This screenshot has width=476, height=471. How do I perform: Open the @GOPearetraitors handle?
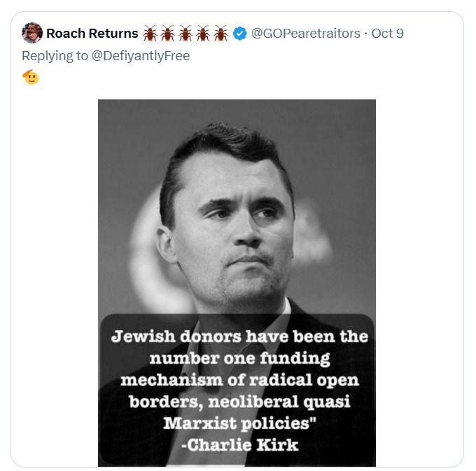coord(306,33)
